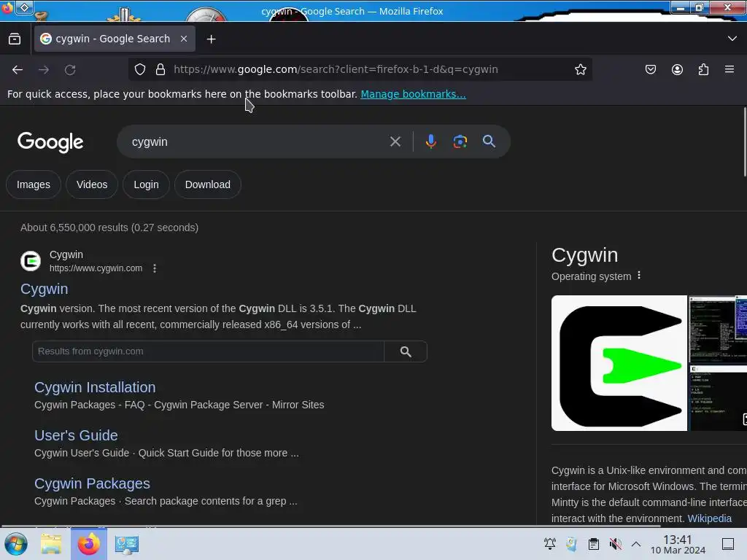Click the Results from cygwin.com field
The image size is (747, 560).
tap(208, 351)
